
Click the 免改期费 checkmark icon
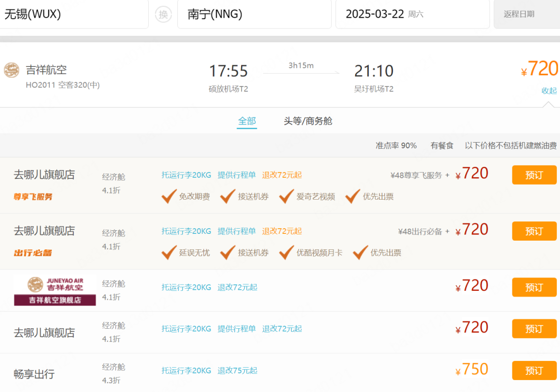pyautogui.click(x=169, y=197)
